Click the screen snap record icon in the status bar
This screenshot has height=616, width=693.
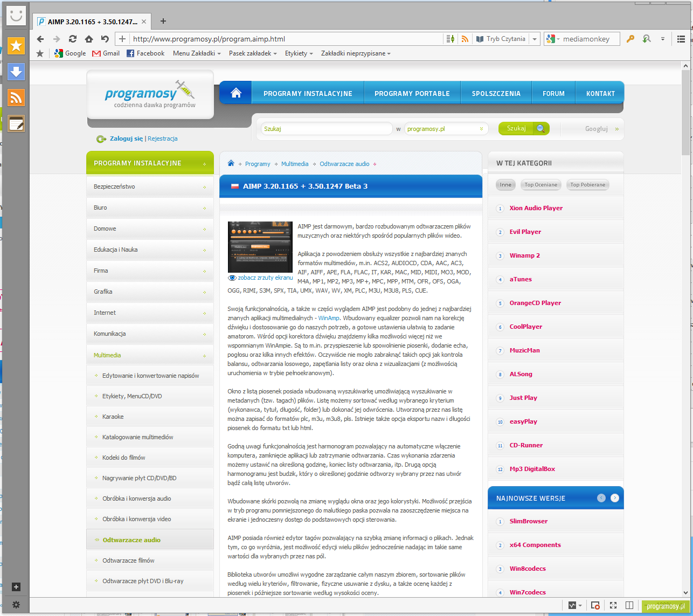pos(595,605)
